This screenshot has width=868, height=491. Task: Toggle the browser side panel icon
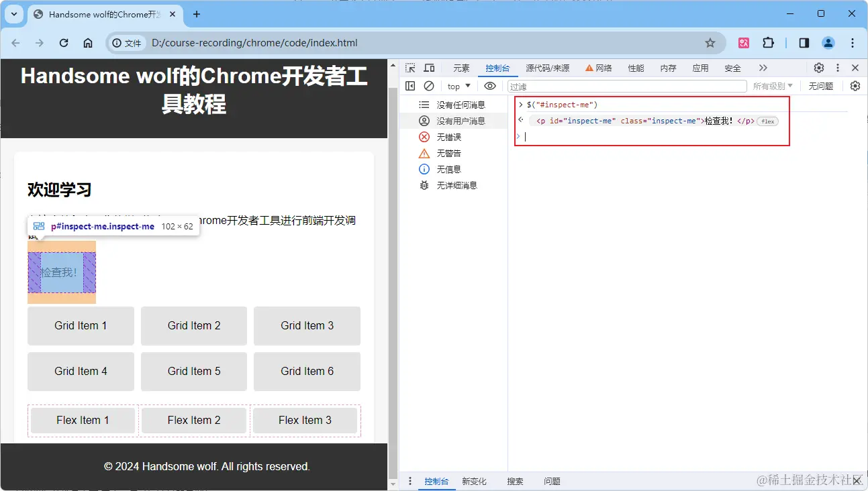click(804, 43)
